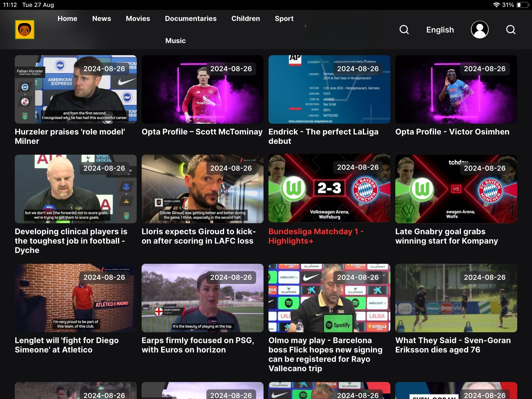Click 'Hurzeler praises role model Milner' title

coord(70,136)
